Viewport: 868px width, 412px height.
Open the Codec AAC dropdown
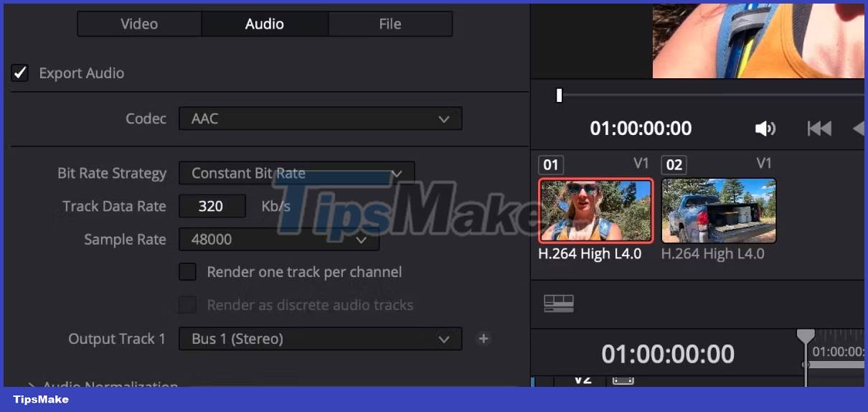pos(320,118)
